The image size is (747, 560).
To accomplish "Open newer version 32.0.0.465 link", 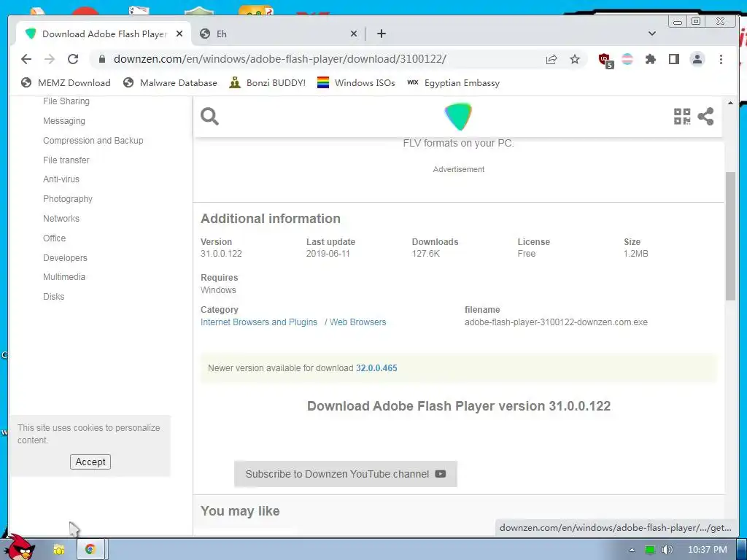I will pos(376,368).
